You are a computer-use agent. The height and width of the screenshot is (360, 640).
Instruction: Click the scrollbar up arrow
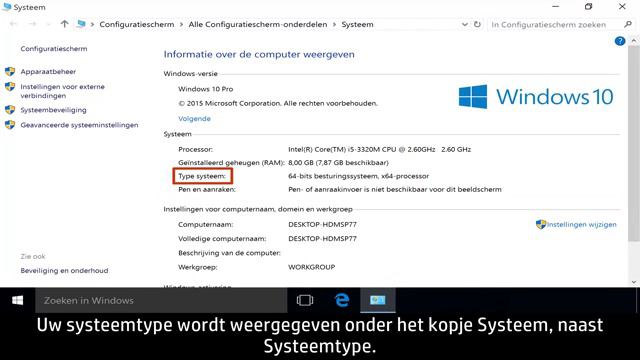tap(633, 41)
